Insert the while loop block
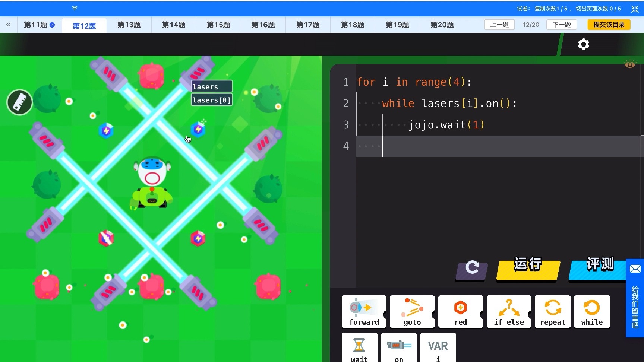 point(592,312)
